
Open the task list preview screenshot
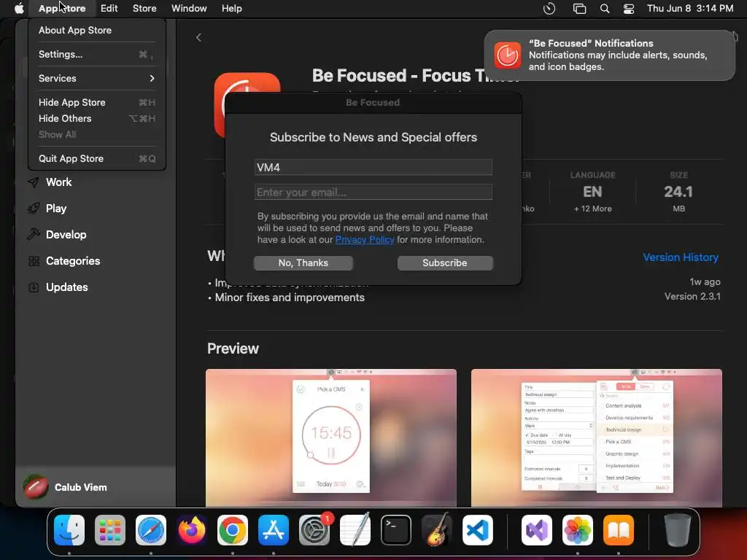[597, 437]
